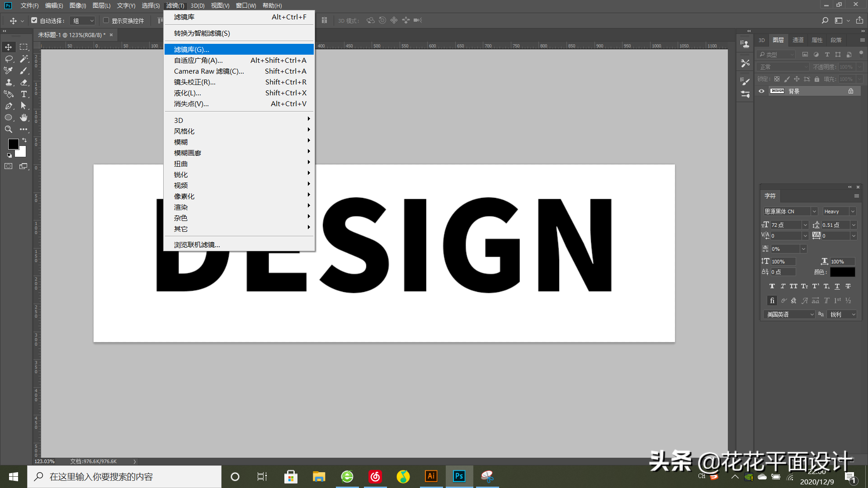Click the Windows taskbar search box
The height and width of the screenshot is (488, 868).
[124, 477]
